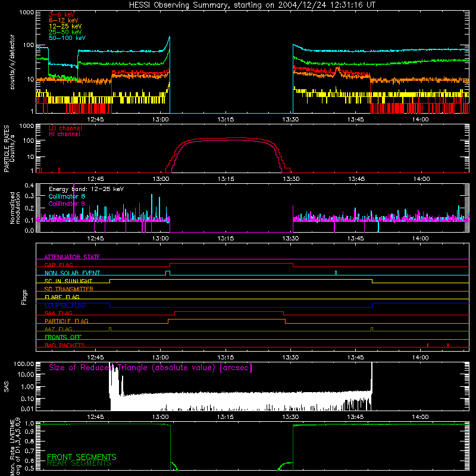The image size is (476, 476).
Task: Click 13:15 tick label under counts plot
Action: coord(226,120)
